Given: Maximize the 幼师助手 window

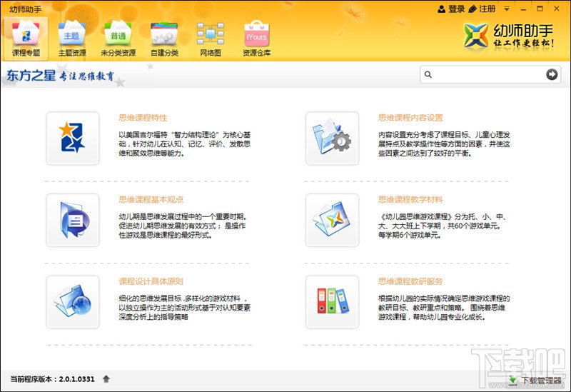Looking at the screenshot, I should click(x=540, y=9).
